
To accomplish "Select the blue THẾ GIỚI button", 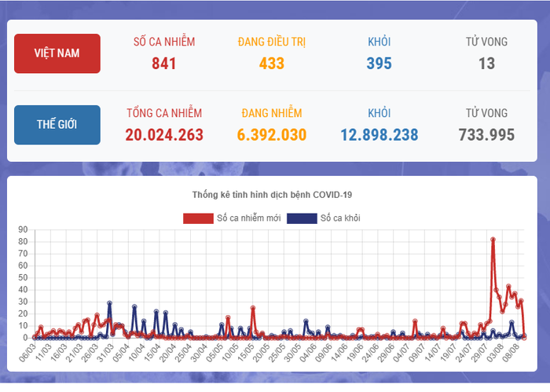I will click(57, 125).
